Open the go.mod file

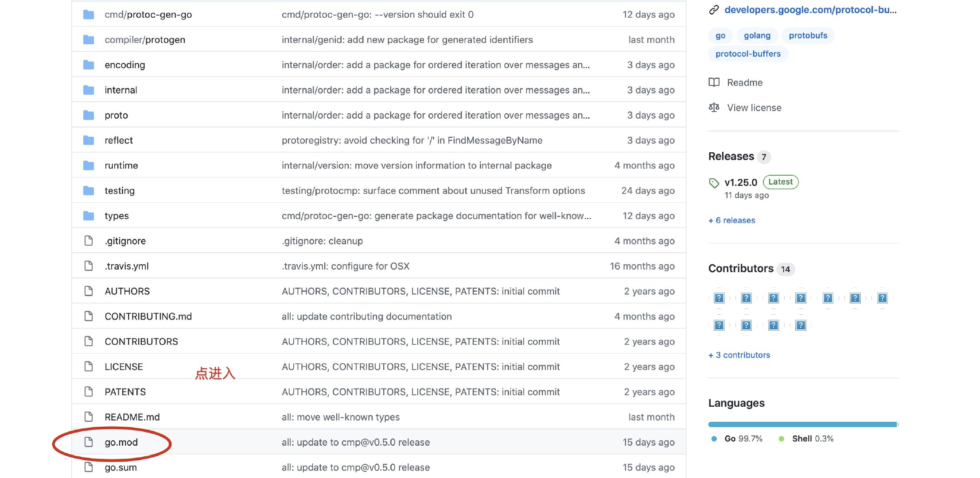point(121,442)
